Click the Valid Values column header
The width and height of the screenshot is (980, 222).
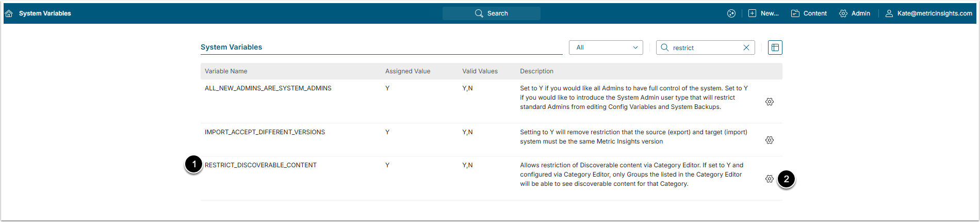coord(480,71)
